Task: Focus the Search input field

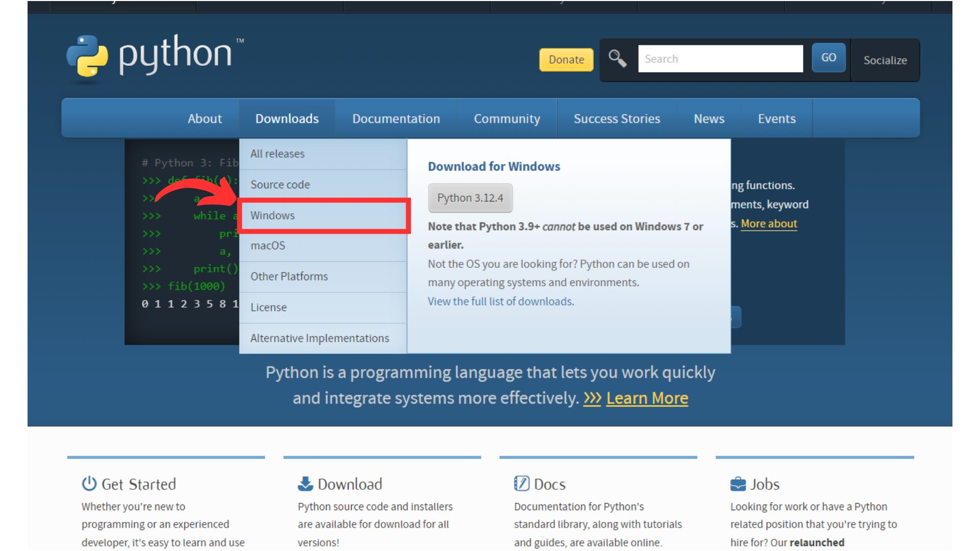Action: [x=720, y=59]
